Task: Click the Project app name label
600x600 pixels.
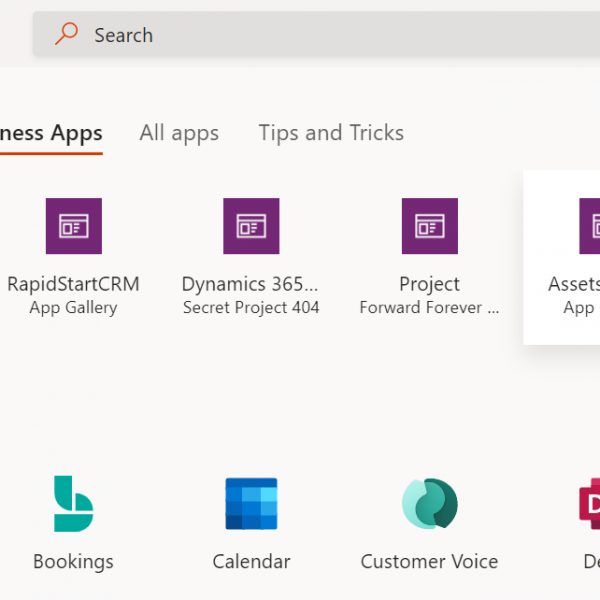Action: [429, 285]
